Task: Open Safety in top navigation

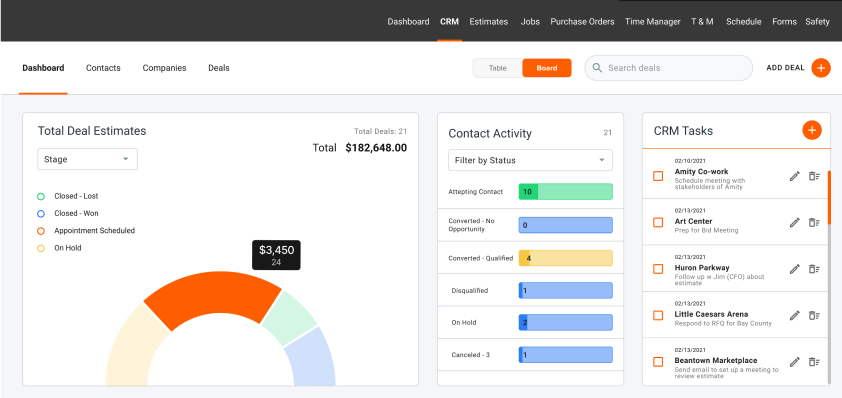Action: pyautogui.click(x=817, y=21)
